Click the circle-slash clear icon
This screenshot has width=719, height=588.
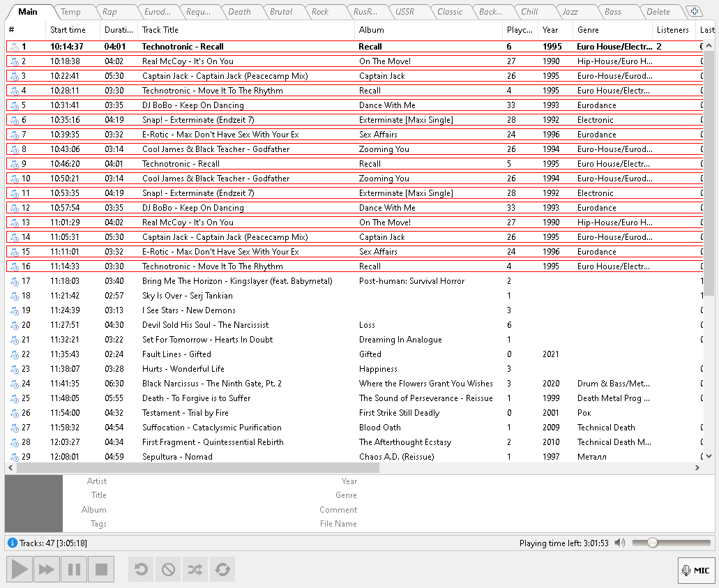(x=168, y=569)
